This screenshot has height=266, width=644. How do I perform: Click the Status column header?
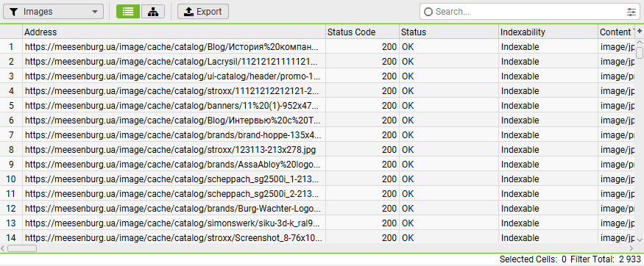pyautogui.click(x=449, y=32)
